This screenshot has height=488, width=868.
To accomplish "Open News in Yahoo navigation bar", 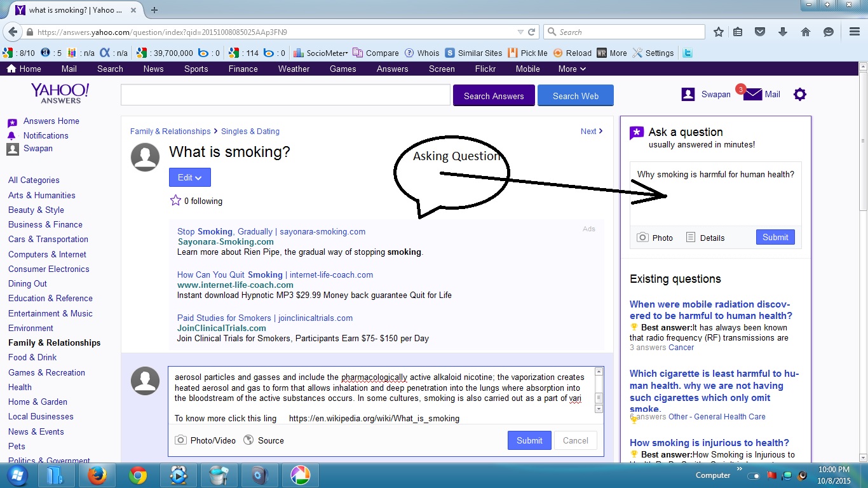I will click(153, 69).
